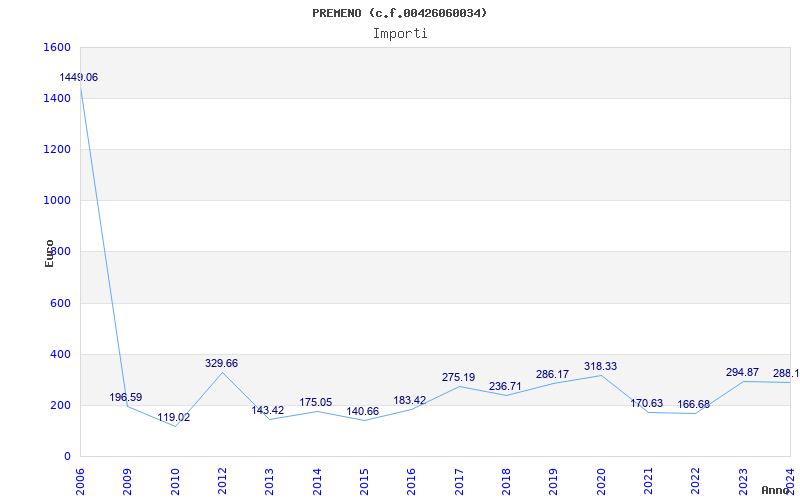Click the y-axis value 400
This screenshot has height=500, width=800.
point(60,354)
